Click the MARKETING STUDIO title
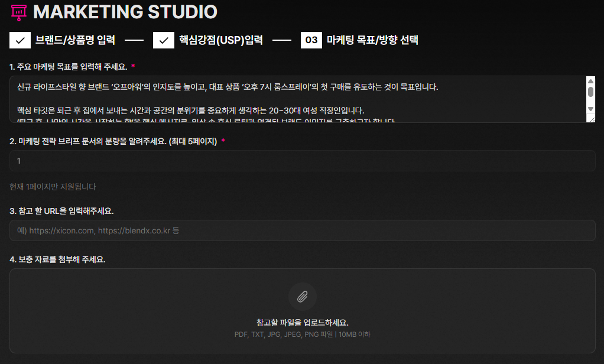Screen dimensions: 604x364 [125, 12]
